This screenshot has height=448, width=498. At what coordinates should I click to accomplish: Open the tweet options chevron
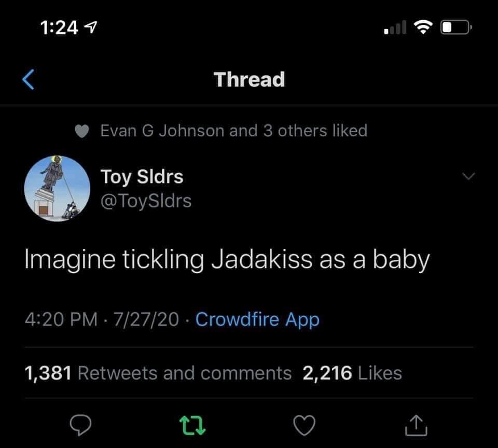point(468,177)
